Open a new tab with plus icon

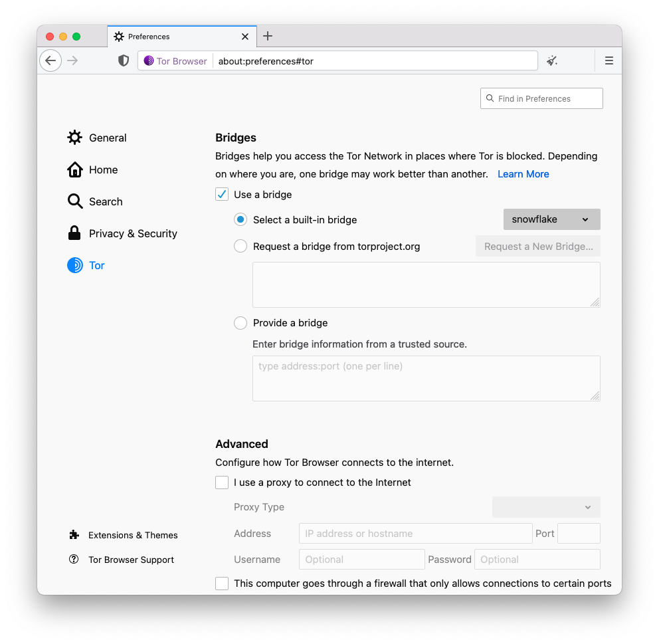pyautogui.click(x=268, y=37)
